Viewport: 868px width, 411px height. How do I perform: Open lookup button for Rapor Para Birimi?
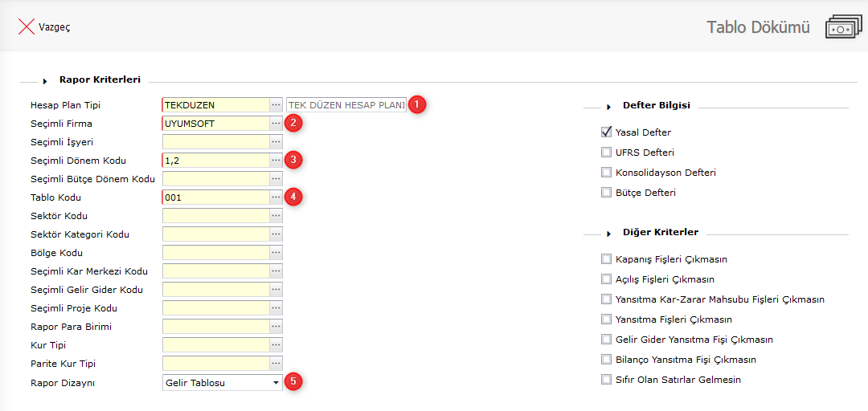tap(276, 327)
